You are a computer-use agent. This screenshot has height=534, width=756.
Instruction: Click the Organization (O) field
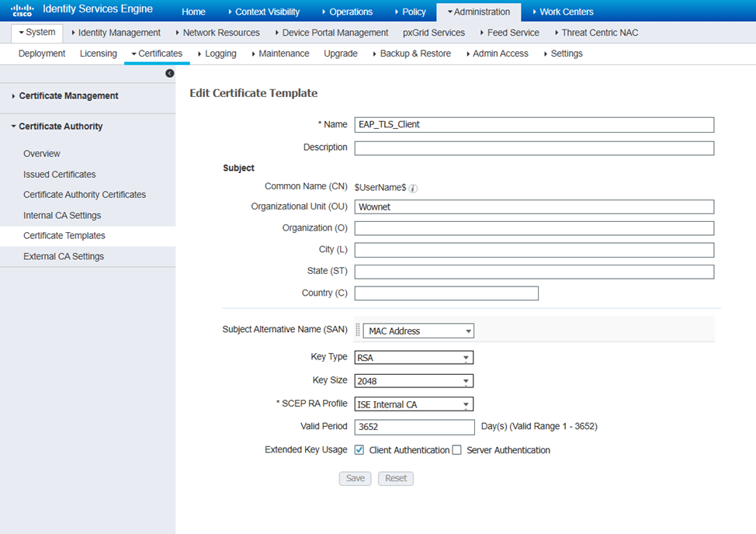point(534,228)
